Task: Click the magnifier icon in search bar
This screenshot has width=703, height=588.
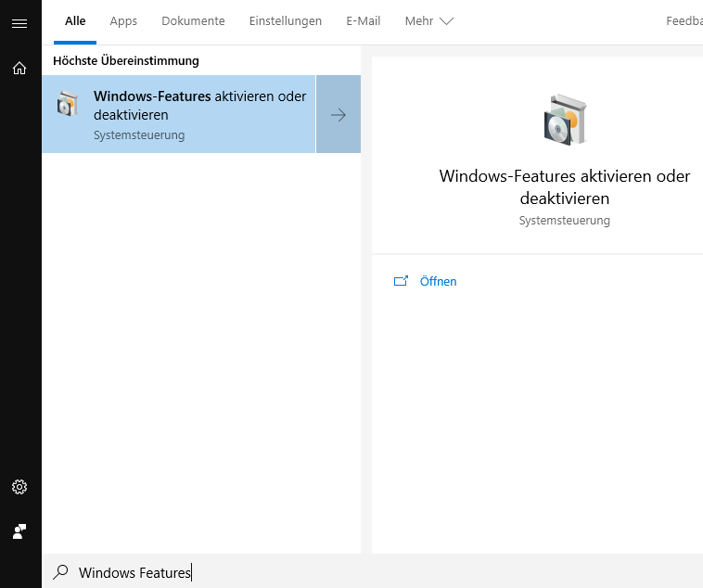Action: [x=61, y=572]
